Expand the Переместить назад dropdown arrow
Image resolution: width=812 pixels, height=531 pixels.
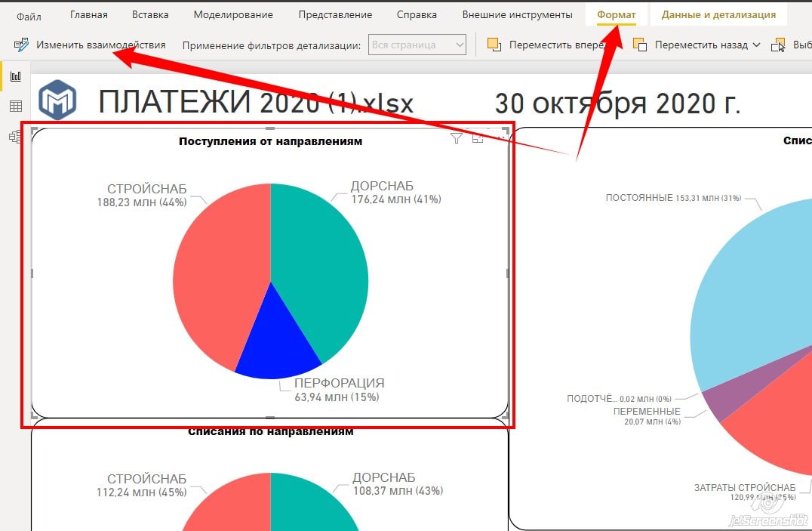756,45
